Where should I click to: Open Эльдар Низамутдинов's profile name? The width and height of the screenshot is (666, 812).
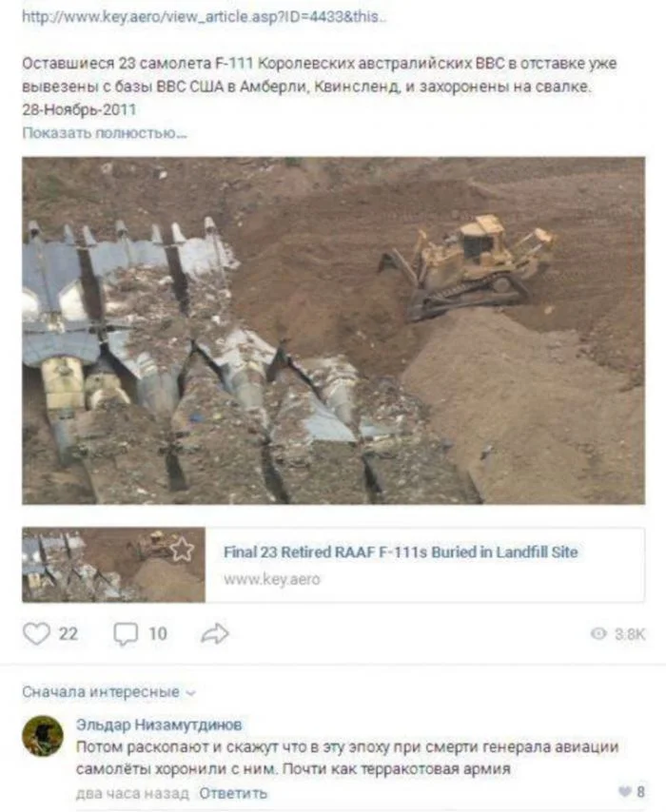click(x=159, y=725)
